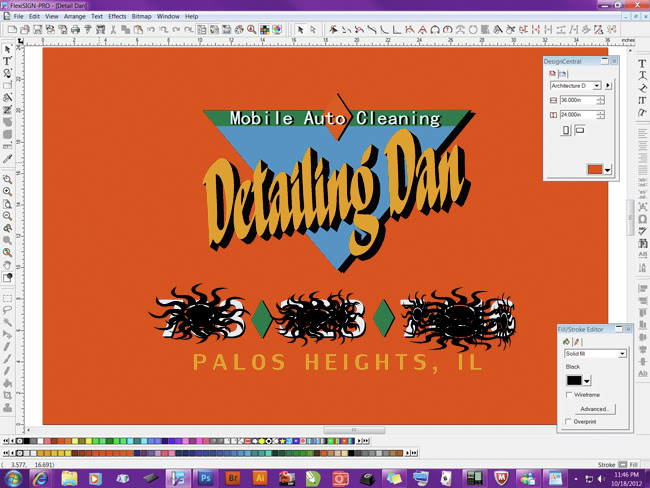Open Photoshop from the taskbar
Viewport: 650px width, 488px height.
coord(205,478)
